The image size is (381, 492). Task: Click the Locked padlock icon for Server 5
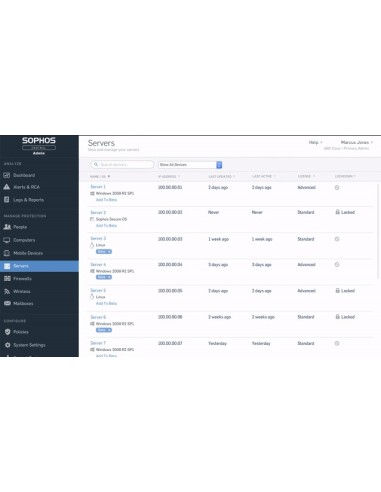click(x=337, y=291)
